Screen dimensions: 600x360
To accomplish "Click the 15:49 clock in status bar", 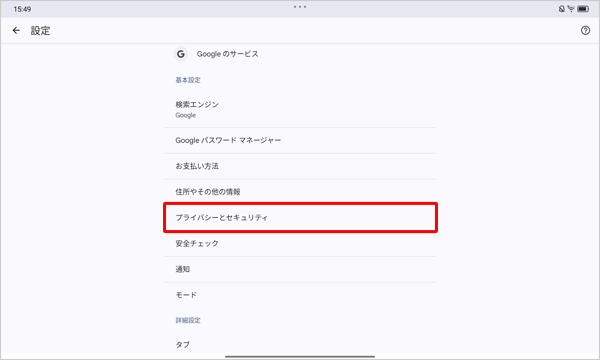I will pos(22,9).
